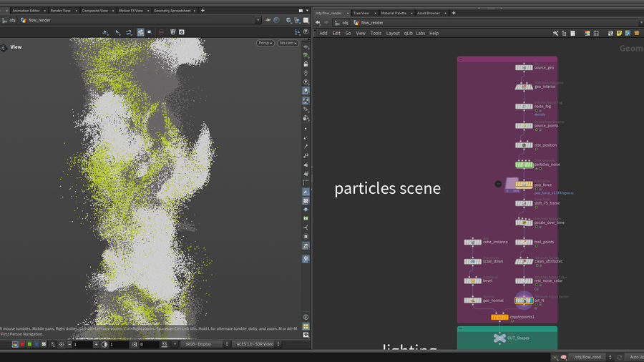The width and height of the screenshot is (644, 362).
Task: Click the color palette icon in network toolbar
Action: (x=587, y=33)
